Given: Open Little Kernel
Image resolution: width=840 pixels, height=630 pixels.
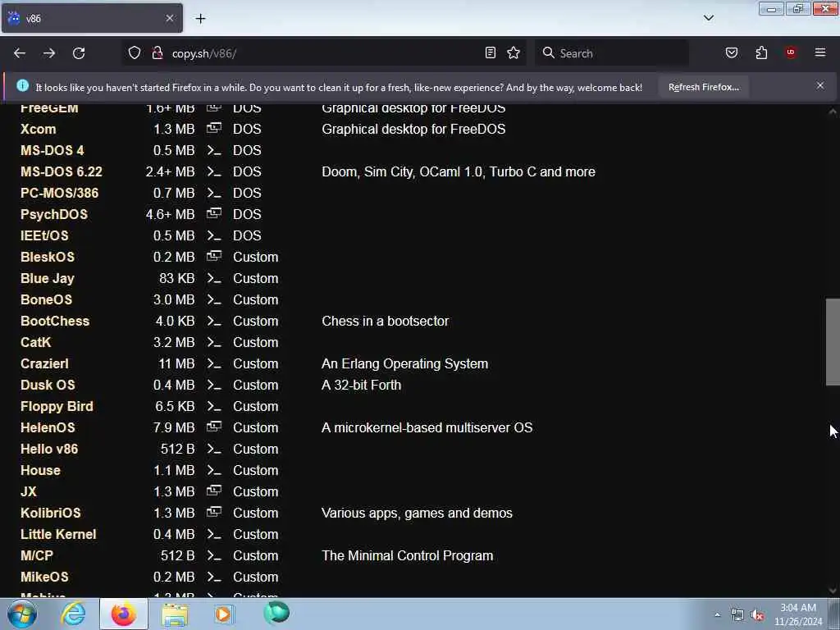Looking at the screenshot, I should coord(58,535).
